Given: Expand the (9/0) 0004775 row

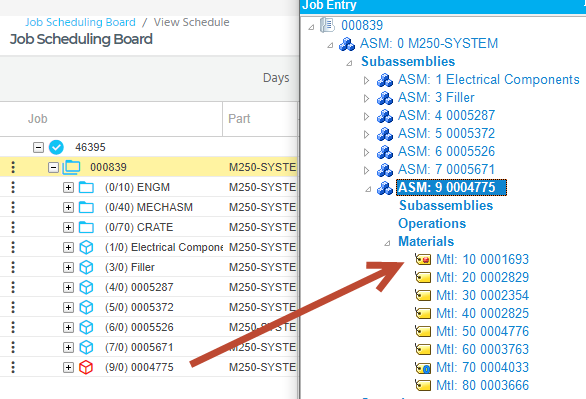Looking at the screenshot, I should (68, 367).
